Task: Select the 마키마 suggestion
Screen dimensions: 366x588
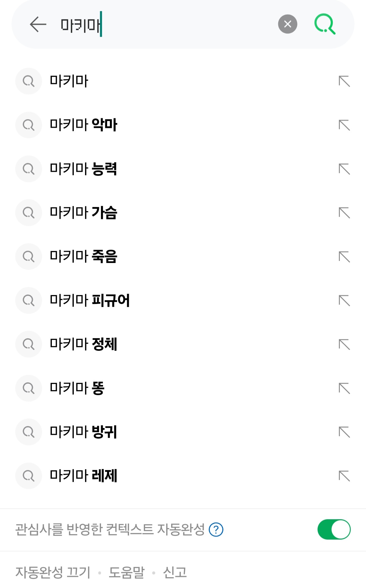Action: coord(69,81)
